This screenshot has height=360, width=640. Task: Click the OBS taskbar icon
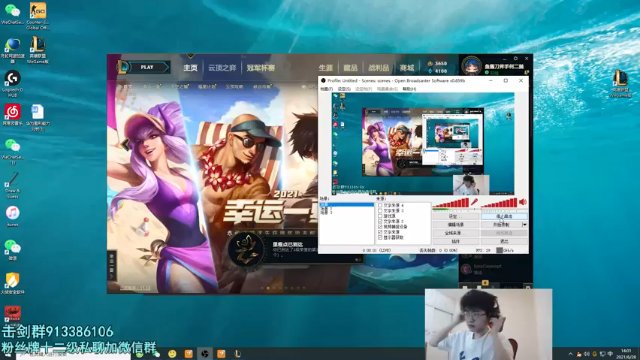click(x=205, y=354)
